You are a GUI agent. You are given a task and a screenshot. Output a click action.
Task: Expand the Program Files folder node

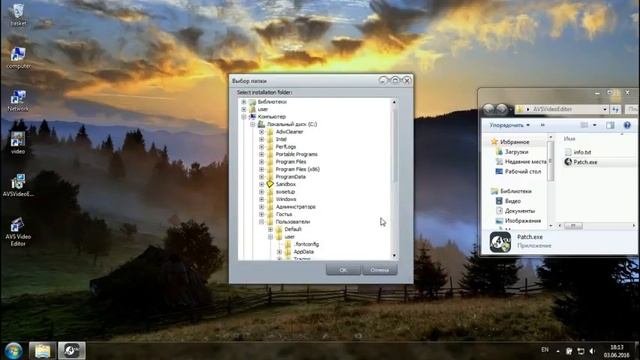tap(262, 162)
